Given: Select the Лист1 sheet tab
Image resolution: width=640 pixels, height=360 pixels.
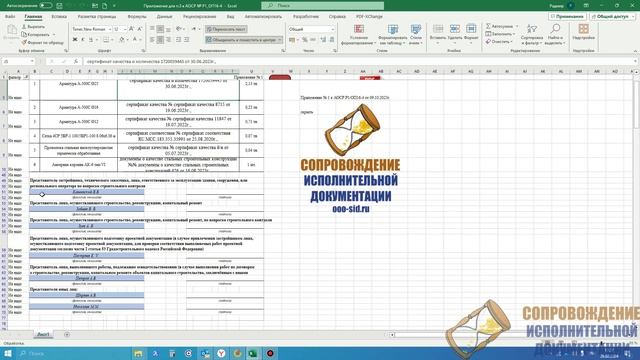Looking at the screenshot, I should point(43,335).
